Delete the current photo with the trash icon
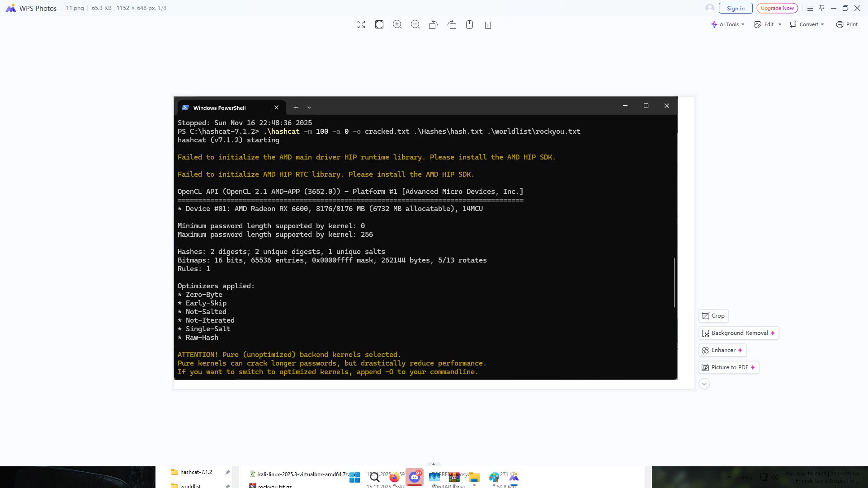Image resolution: width=868 pixels, height=488 pixels. tap(488, 25)
